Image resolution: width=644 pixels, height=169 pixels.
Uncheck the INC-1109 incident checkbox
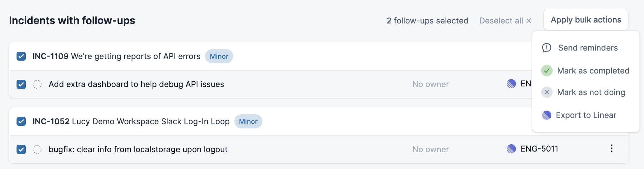(21, 56)
